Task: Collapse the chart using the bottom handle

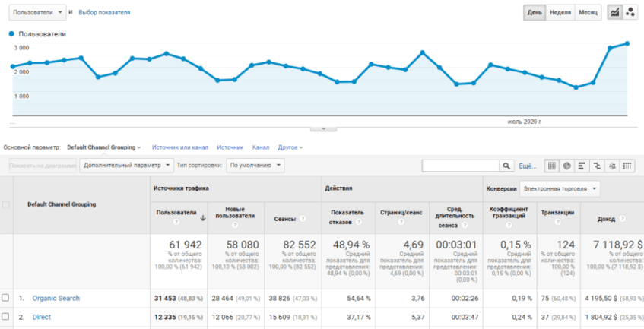Action: click(x=322, y=128)
